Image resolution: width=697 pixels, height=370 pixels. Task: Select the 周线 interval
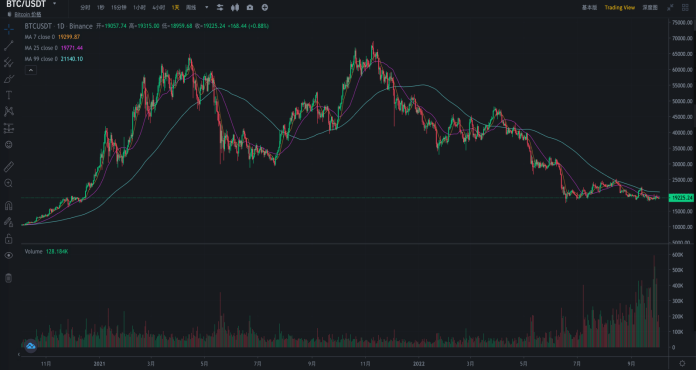pos(191,8)
